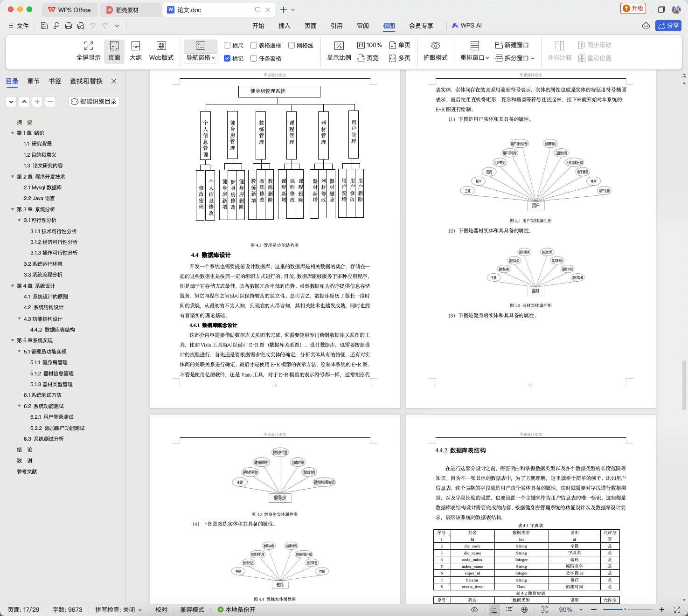The height and width of the screenshot is (616, 688).
Task: Click the save icon in quick toolbar
Action: 44,26
